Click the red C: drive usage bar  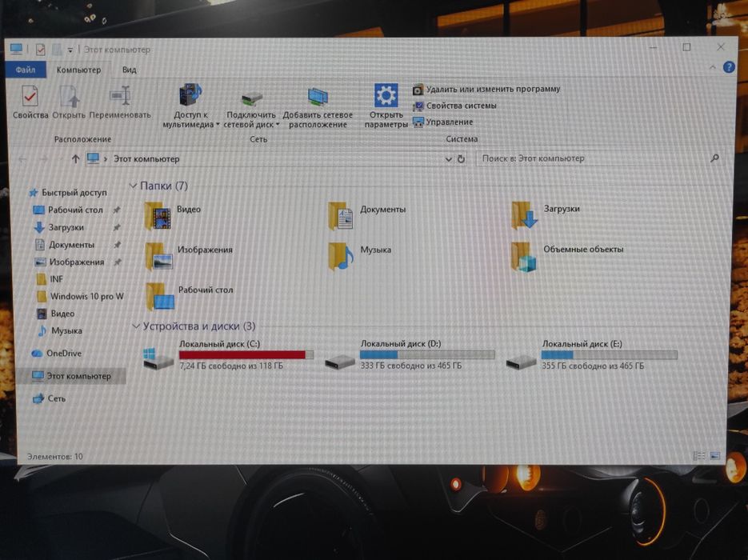(246, 354)
